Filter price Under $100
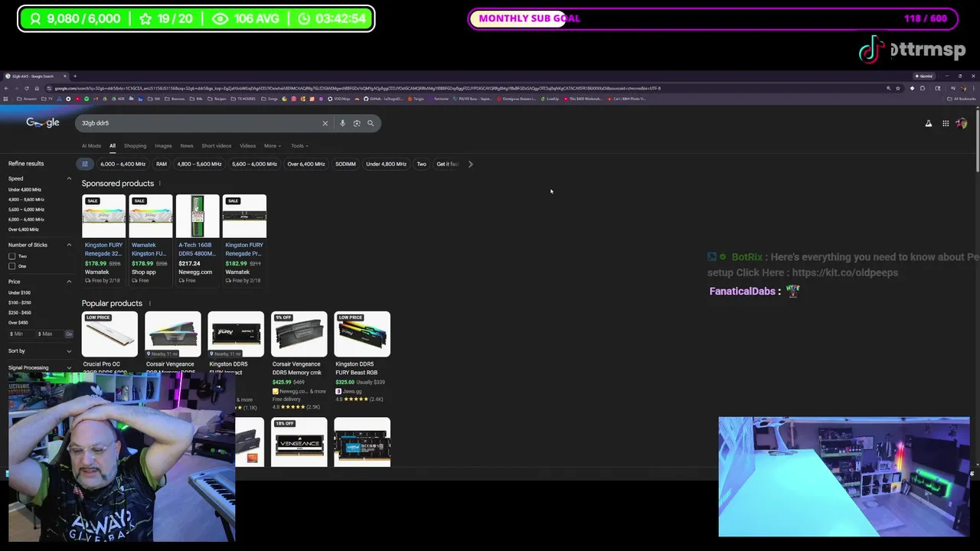Screen dimensions: 980x551 pyautogui.click(x=19, y=293)
